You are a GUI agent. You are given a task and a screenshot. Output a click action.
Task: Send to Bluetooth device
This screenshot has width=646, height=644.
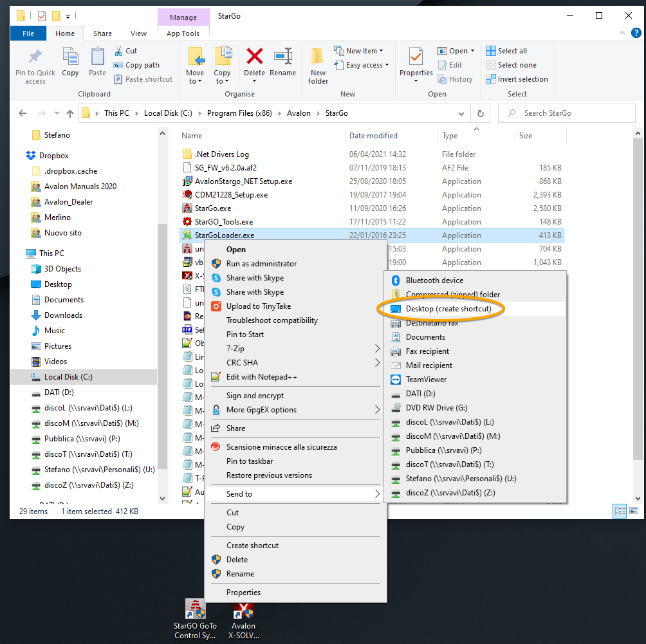[434, 281]
